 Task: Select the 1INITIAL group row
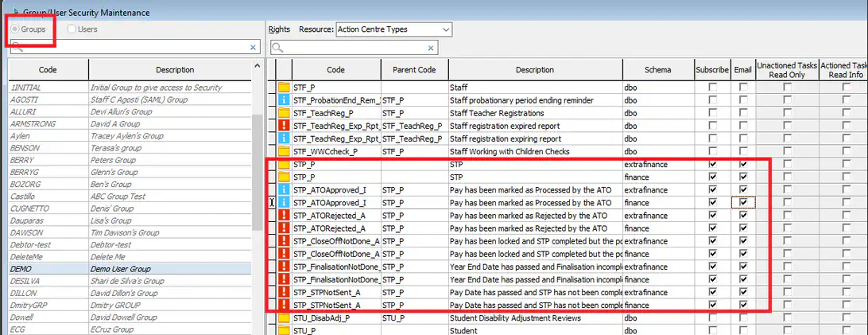click(130, 88)
